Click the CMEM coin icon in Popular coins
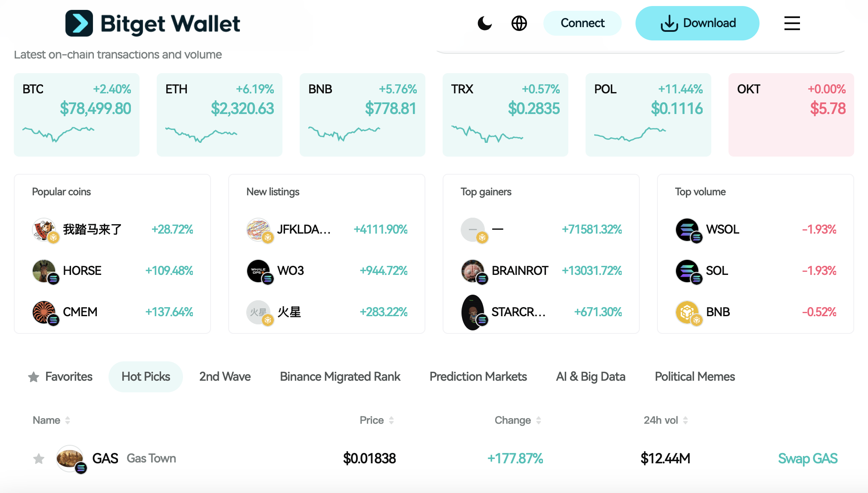Screen dimensions: 868x493 [x=44, y=312]
